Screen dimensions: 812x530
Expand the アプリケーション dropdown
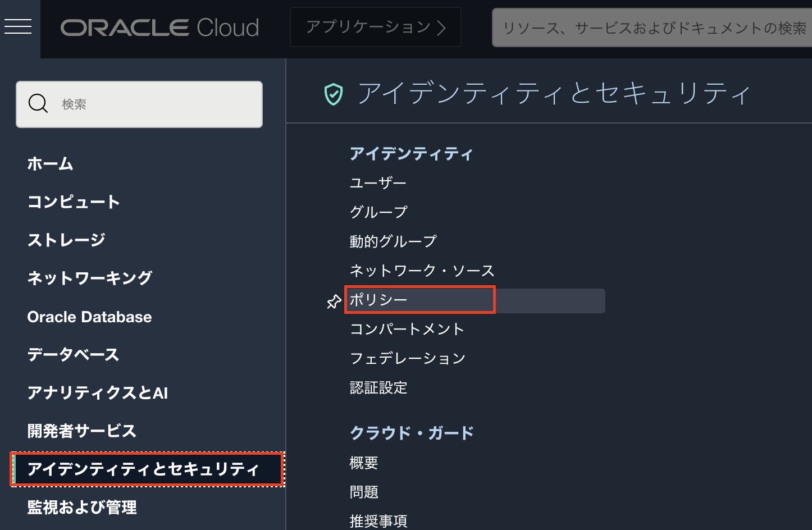[375, 27]
